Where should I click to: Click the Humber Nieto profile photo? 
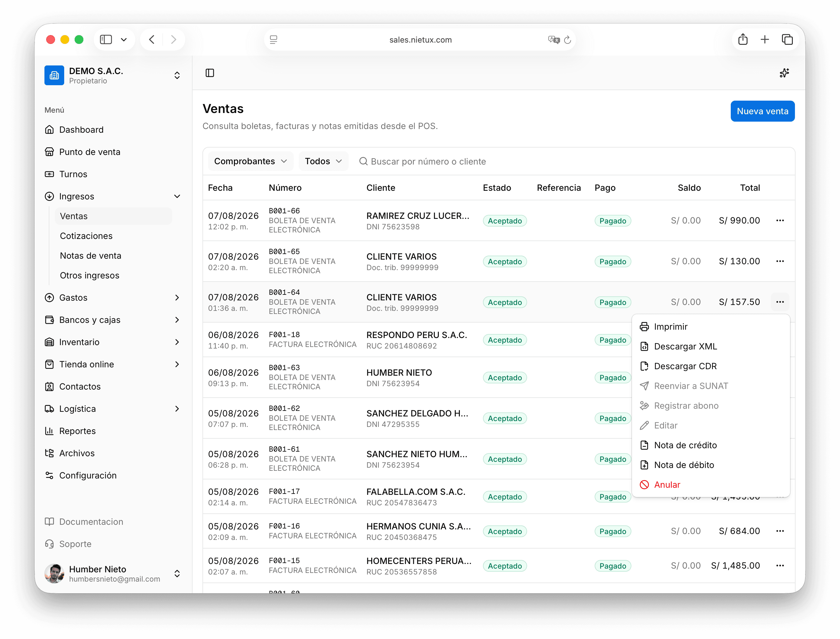pyautogui.click(x=54, y=574)
